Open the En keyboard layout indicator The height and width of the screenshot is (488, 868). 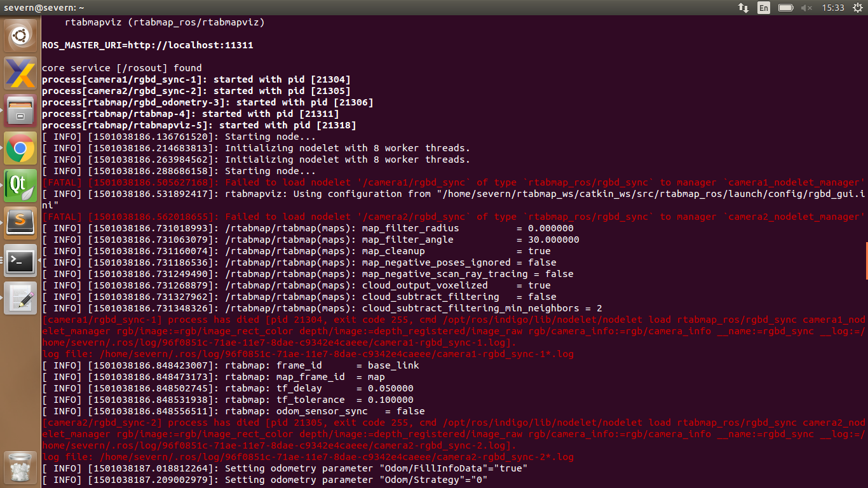[764, 8]
